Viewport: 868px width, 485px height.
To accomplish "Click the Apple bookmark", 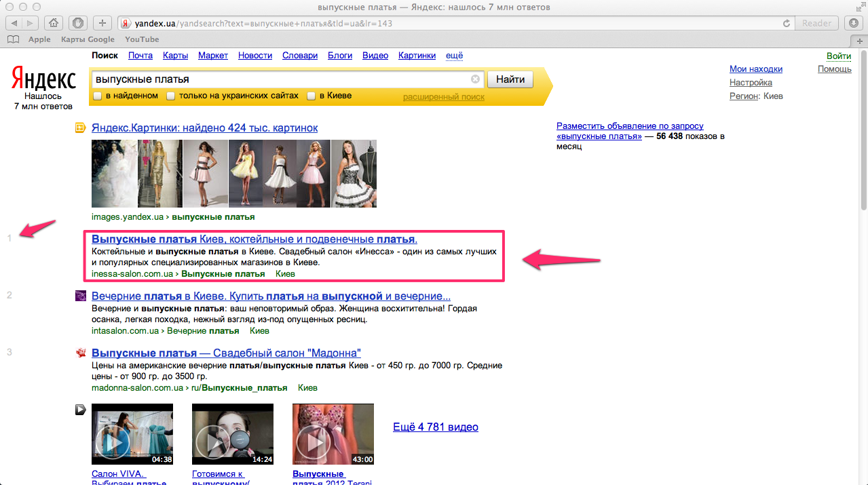I will pyautogui.click(x=39, y=39).
